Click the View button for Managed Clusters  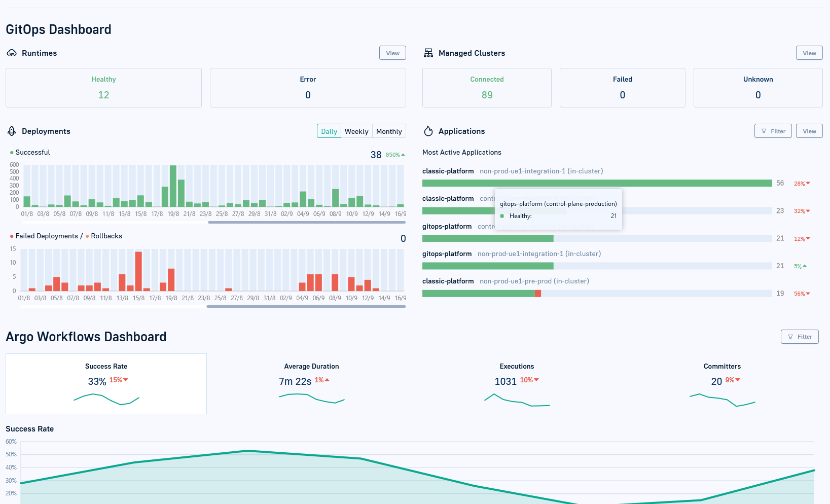[809, 53]
